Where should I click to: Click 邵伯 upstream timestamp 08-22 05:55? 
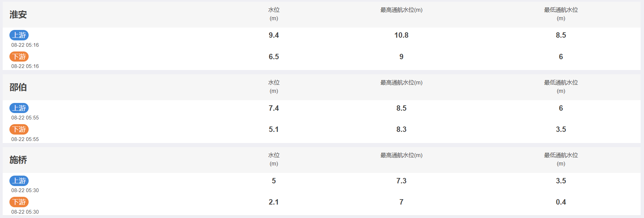point(25,118)
